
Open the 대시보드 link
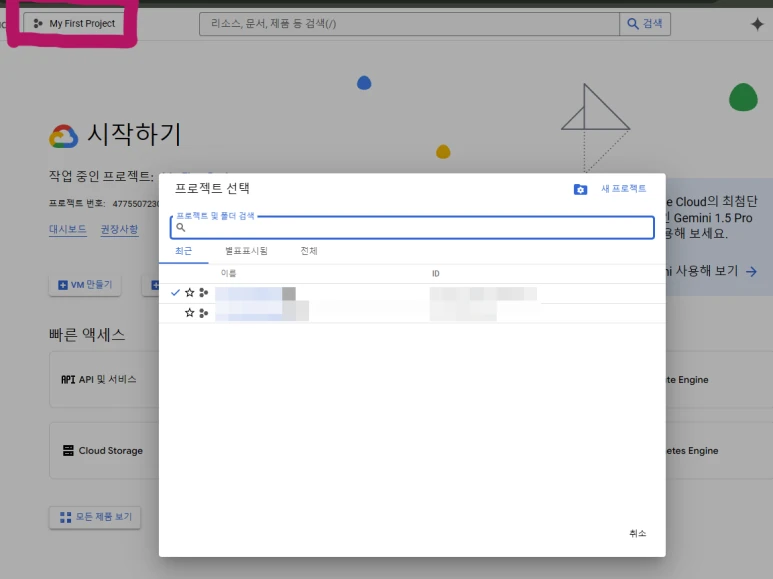pos(68,229)
